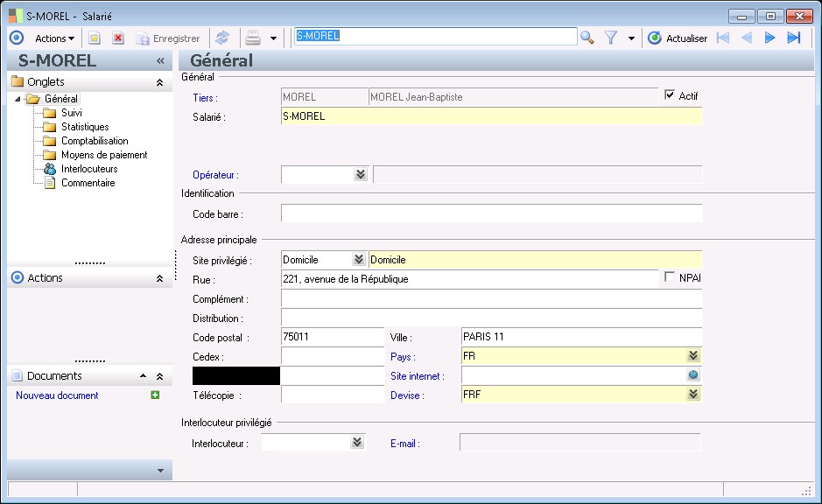Go to the last record

pyautogui.click(x=794, y=38)
